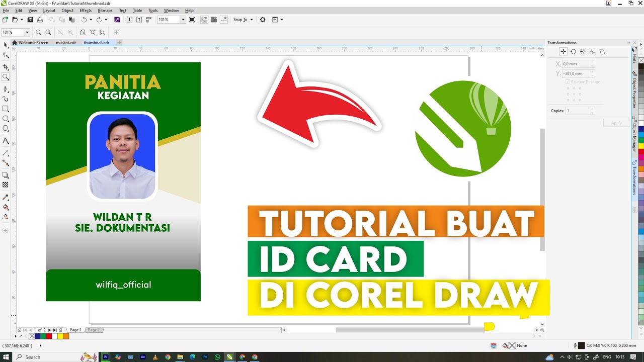Select the Freehand tool
The width and height of the screenshot is (644, 362).
click(6, 88)
